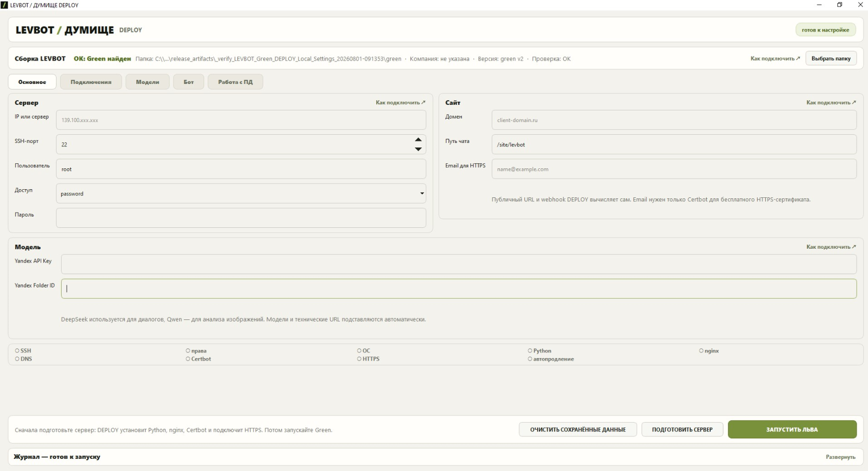
Task: Click the Путь чата field
Action: pos(674,144)
